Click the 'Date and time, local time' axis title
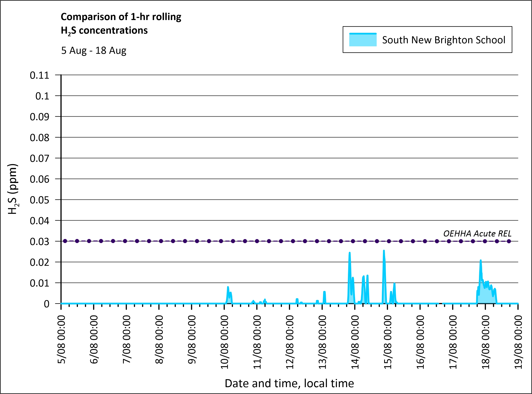The width and height of the screenshot is (532, 394). pyautogui.click(x=289, y=383)
